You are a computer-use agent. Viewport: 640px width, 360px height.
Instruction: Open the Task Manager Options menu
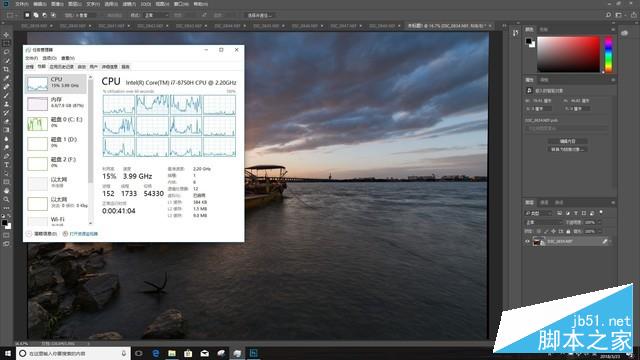50,58
